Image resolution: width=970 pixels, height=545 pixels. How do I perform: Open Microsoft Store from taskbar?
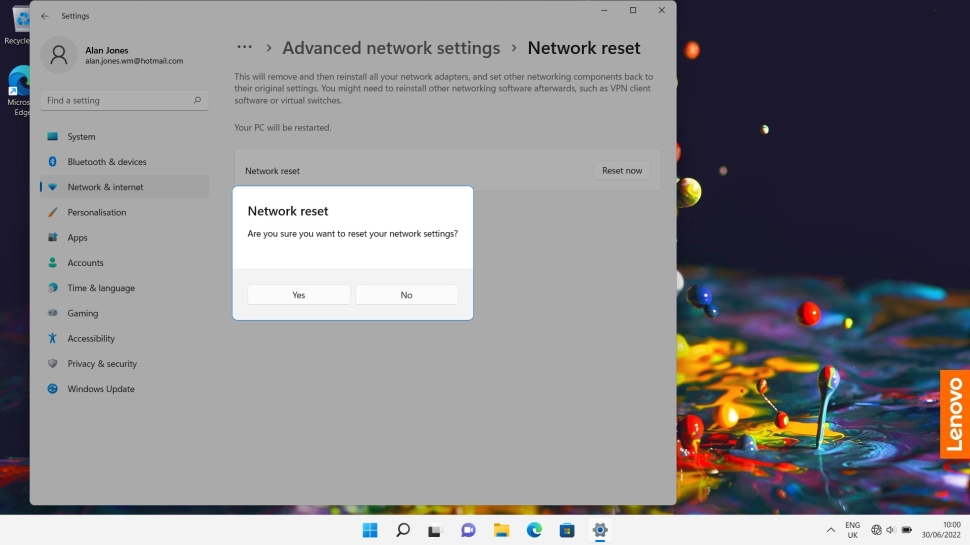(x=567, y=530)
